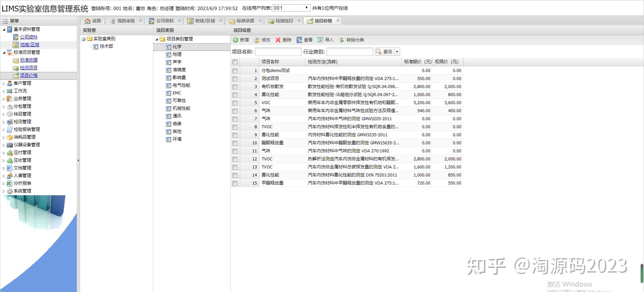644x292 pixels.
Task: Click the 转换分类 convert category icon
Action: (x=341, y=40)
